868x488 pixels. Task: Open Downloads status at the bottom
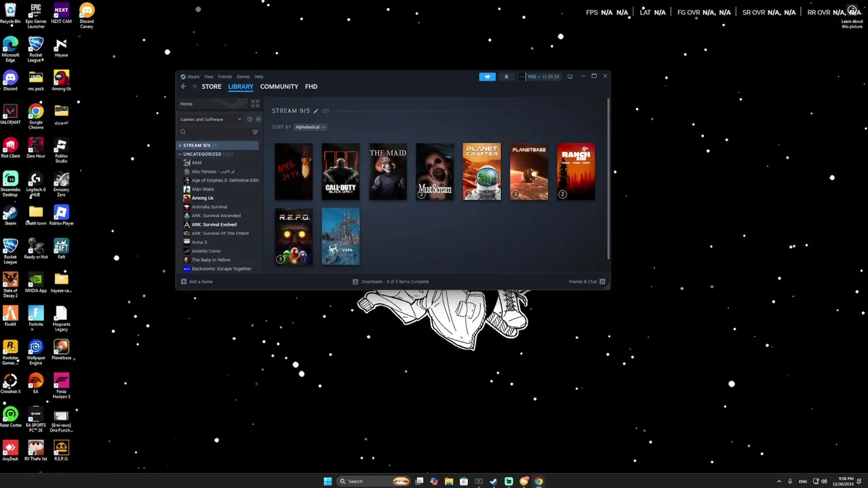[x=391, y=281]
